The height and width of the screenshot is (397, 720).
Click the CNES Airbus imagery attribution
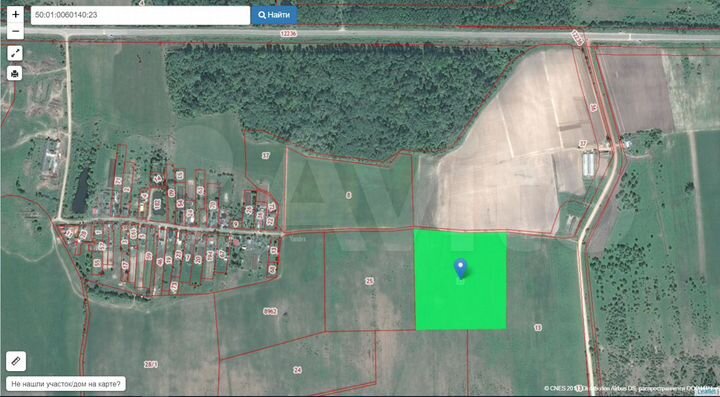pyautogui.click(x=631, y=388)
